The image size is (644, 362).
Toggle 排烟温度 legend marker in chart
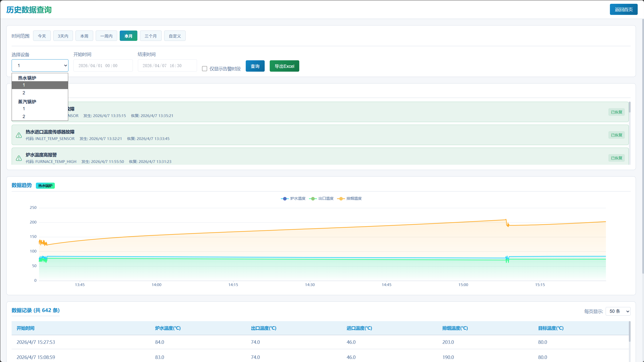341,199
